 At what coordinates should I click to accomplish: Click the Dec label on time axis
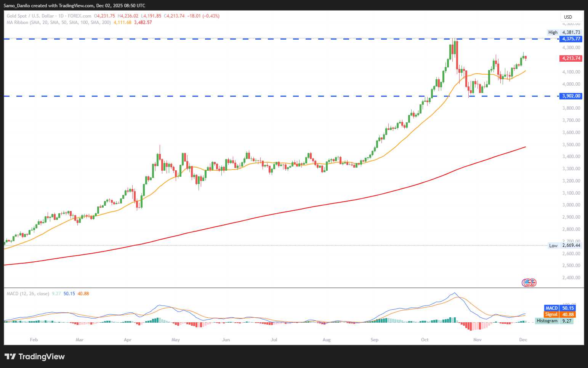tap(523, 340)
